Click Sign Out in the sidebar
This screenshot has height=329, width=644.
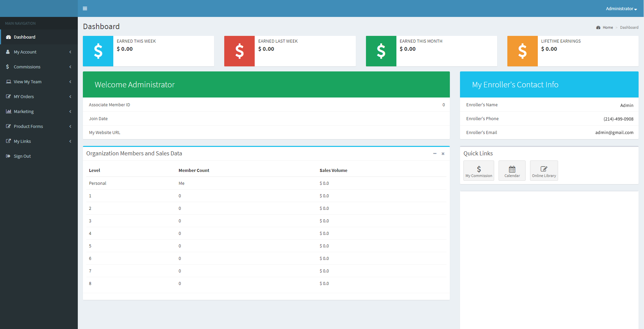[22, 156]
